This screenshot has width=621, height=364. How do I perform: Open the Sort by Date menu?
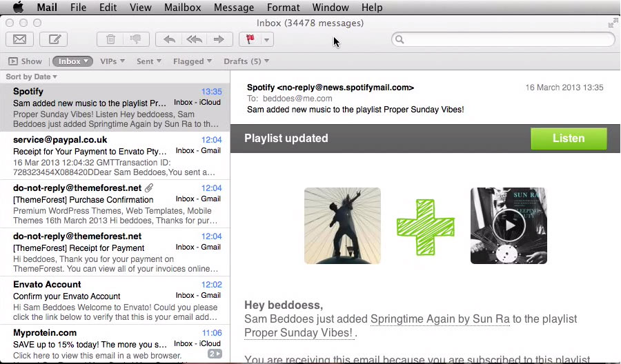31,77
